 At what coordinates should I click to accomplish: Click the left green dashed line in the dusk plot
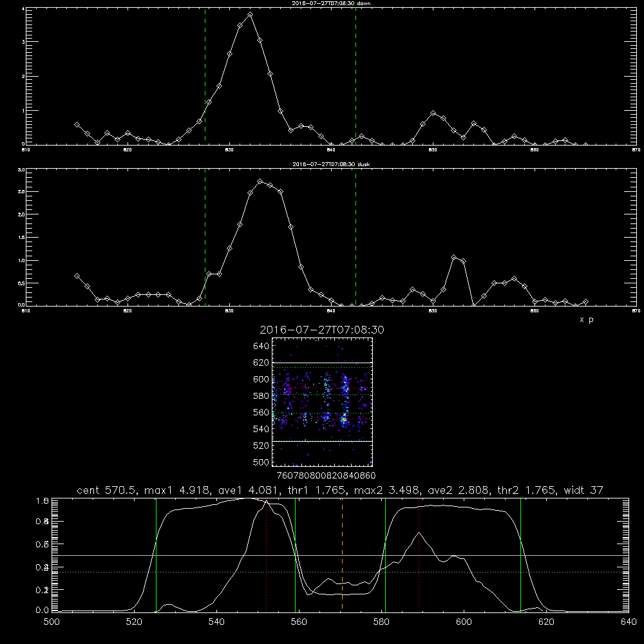[x=205, y=237]
